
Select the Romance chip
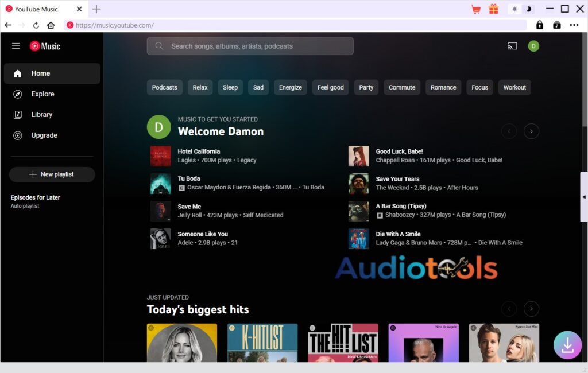tap(443, 87)
